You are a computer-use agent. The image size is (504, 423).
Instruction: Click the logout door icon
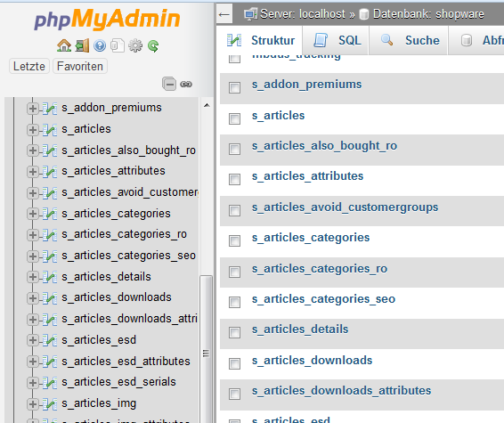(82, 45)
